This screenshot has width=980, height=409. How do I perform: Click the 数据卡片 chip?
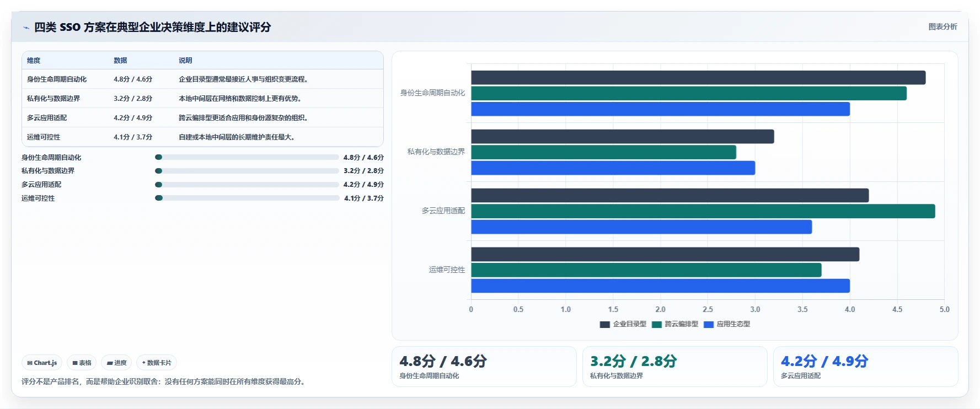coord(157,363)
